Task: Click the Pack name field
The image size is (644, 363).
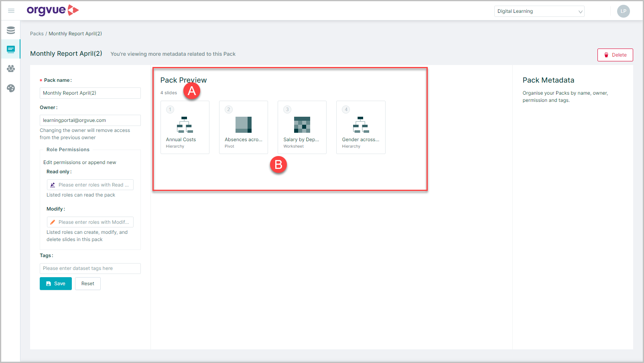Action: pos(90,93)
